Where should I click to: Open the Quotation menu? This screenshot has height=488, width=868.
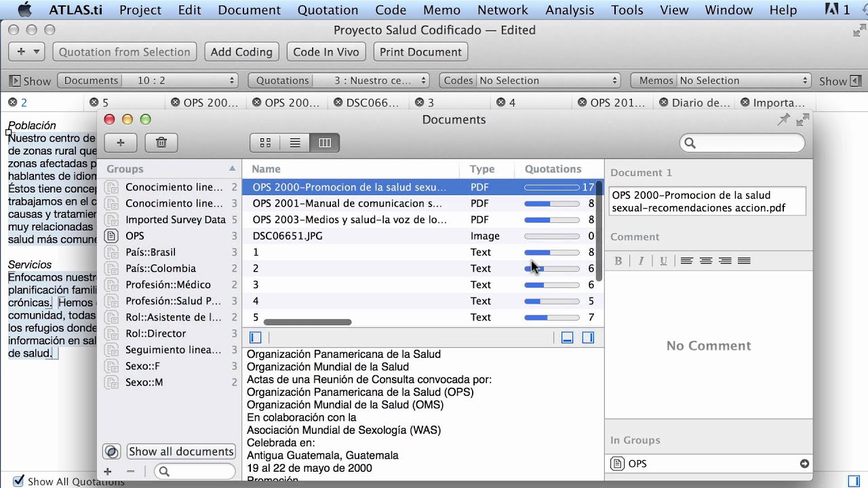328,9
